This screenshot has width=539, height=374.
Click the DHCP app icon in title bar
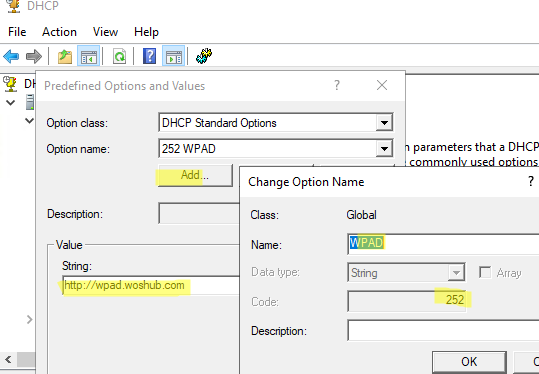pyautogui.click(x=14, y=6)
